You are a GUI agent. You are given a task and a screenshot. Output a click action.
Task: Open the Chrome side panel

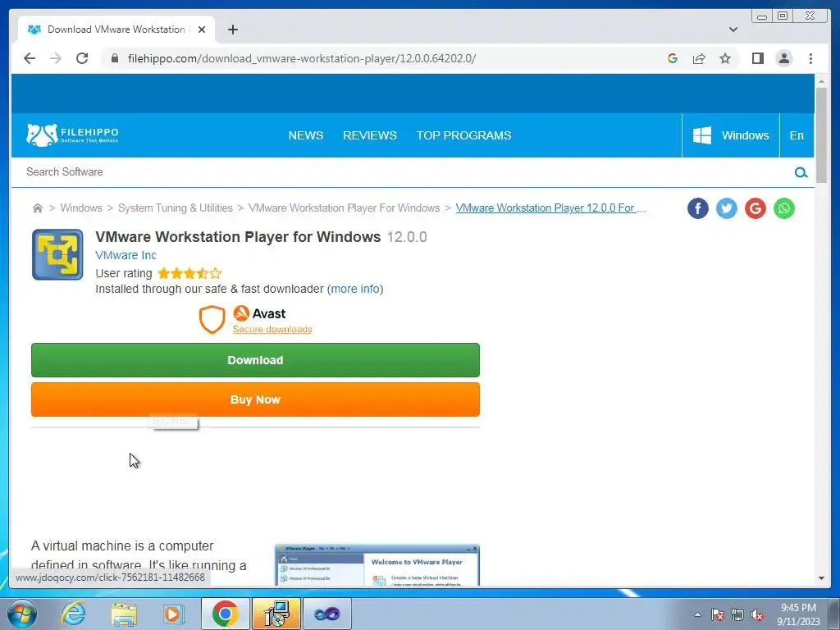757,58
